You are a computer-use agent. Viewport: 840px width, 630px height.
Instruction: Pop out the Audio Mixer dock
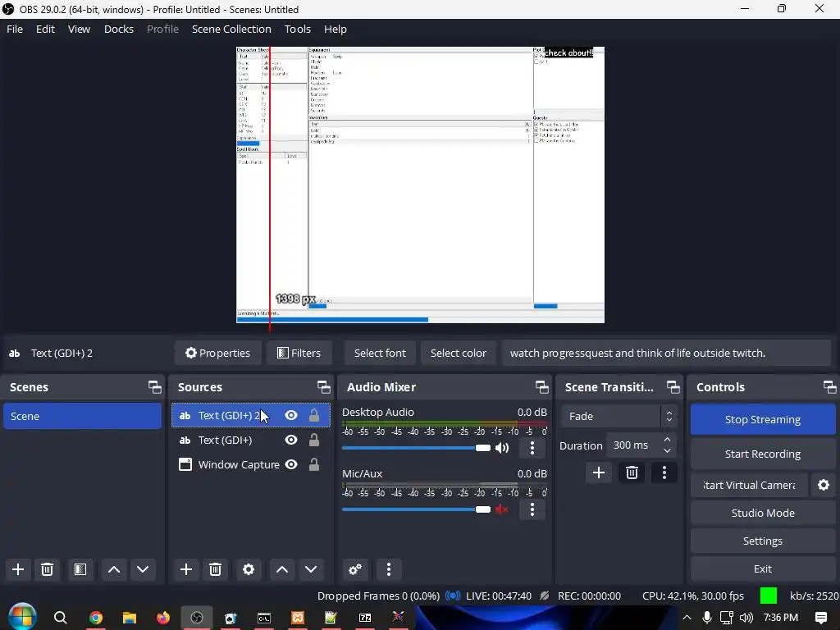pos(541,387)
